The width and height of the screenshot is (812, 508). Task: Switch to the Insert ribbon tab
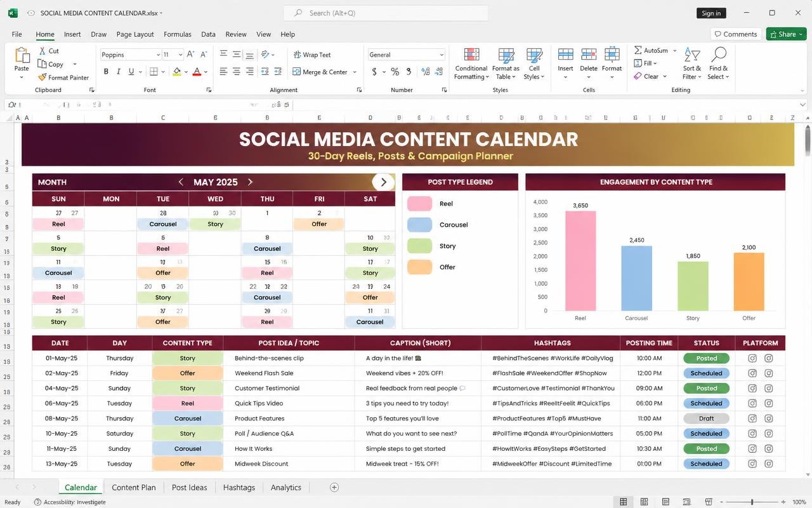coord(72,34)
